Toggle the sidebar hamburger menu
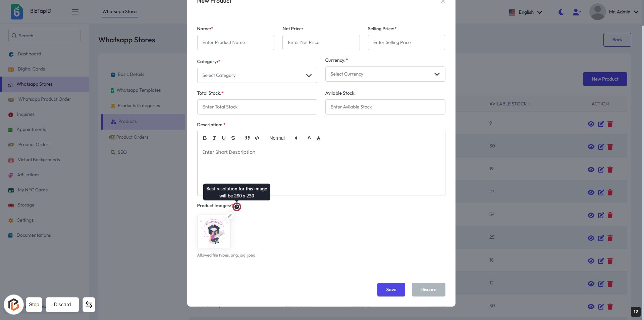The height and width of the screenshot is (320, 644). (x=75, y=12)
